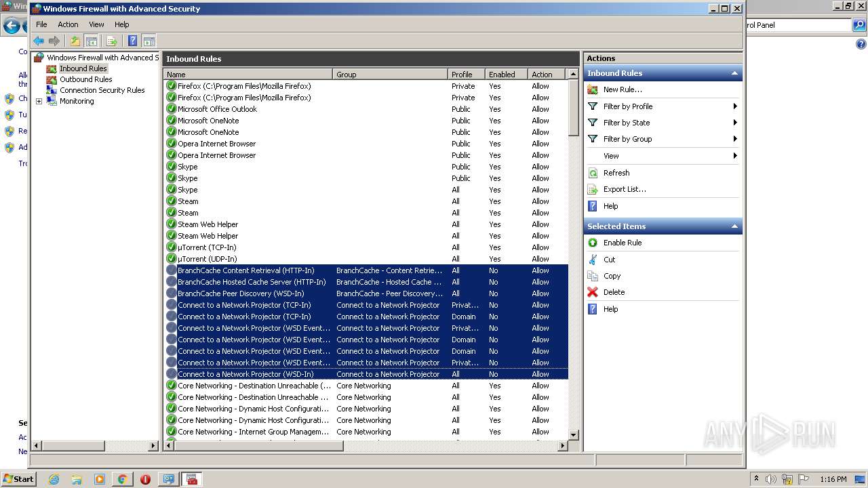
Task: Select Inbound Rules in the tree
Action: tap(83, 68)
